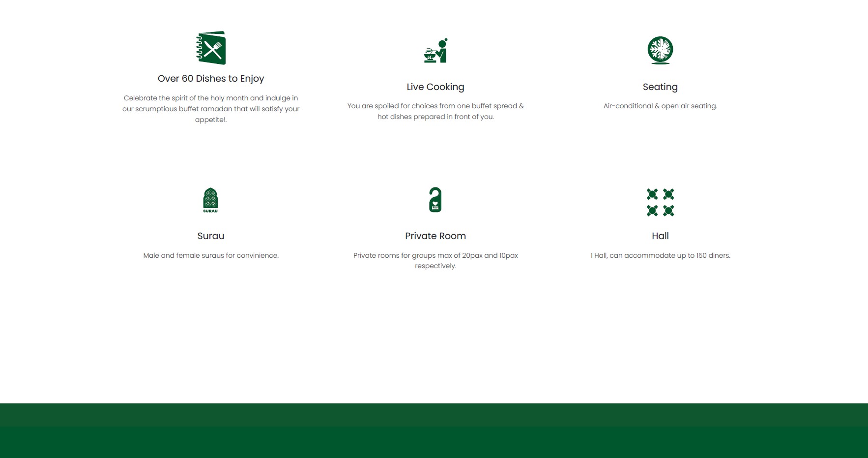The height and width of the screenshot is (458, 868).
Task: Click the 'Seating' heading text
Action: (x=660, y=87)
